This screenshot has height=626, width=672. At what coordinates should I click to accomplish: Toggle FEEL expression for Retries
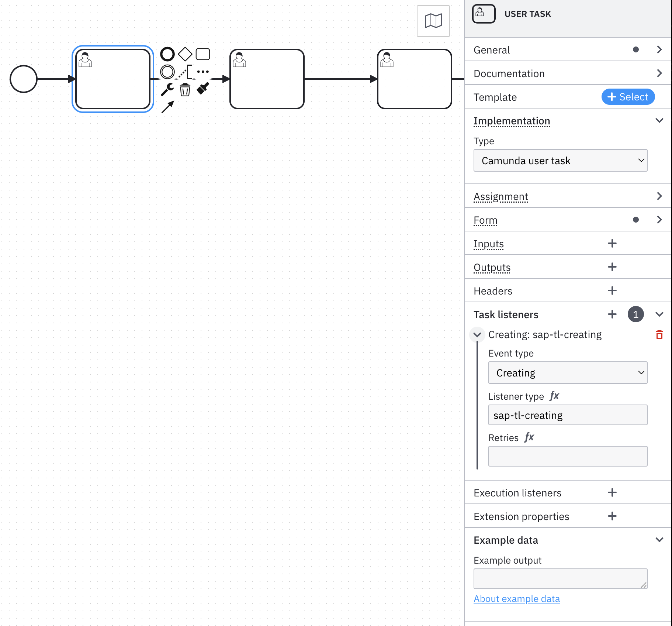pos(529,437)
